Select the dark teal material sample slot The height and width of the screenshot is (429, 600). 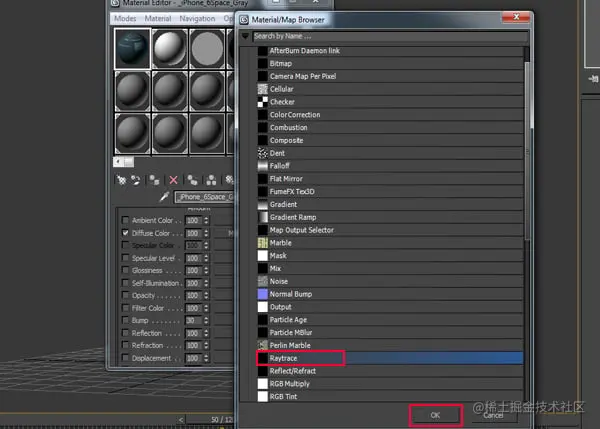pos(132,49)
